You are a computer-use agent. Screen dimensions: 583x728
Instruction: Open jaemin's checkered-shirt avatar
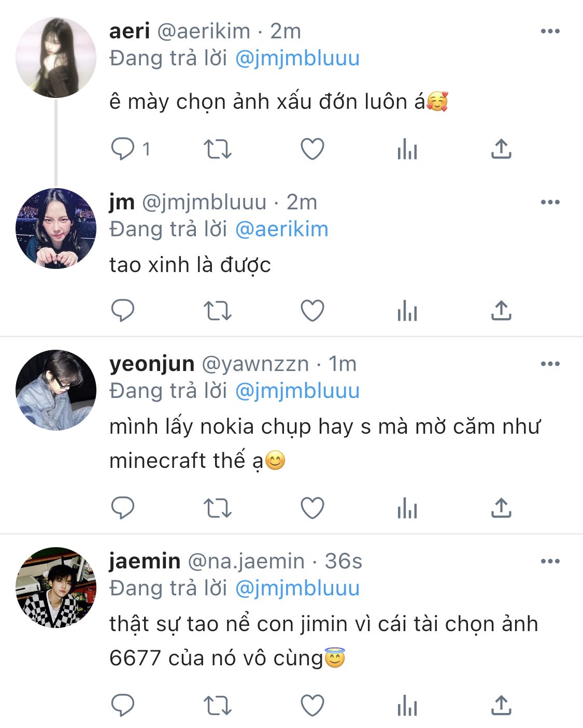56,587
